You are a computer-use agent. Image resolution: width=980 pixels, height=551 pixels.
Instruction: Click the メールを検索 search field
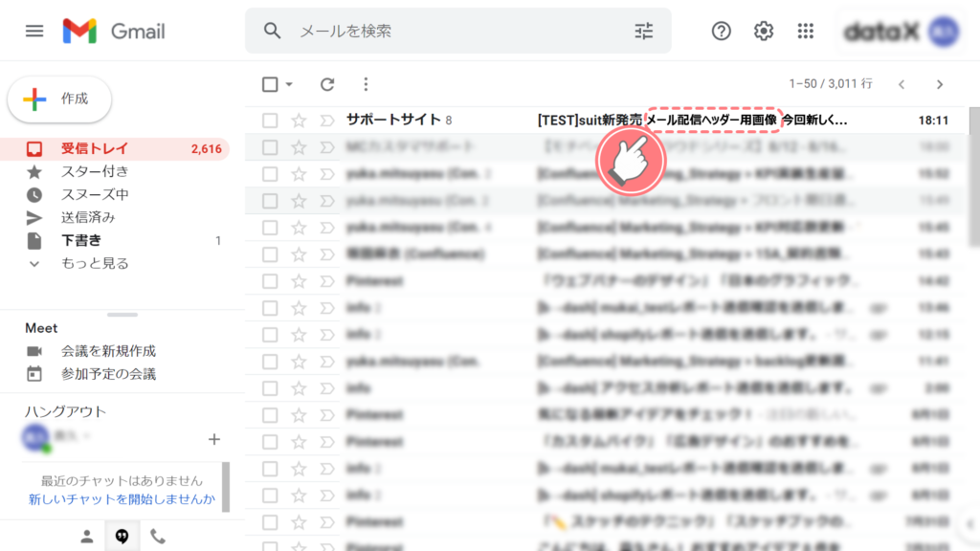click(450, 31)
